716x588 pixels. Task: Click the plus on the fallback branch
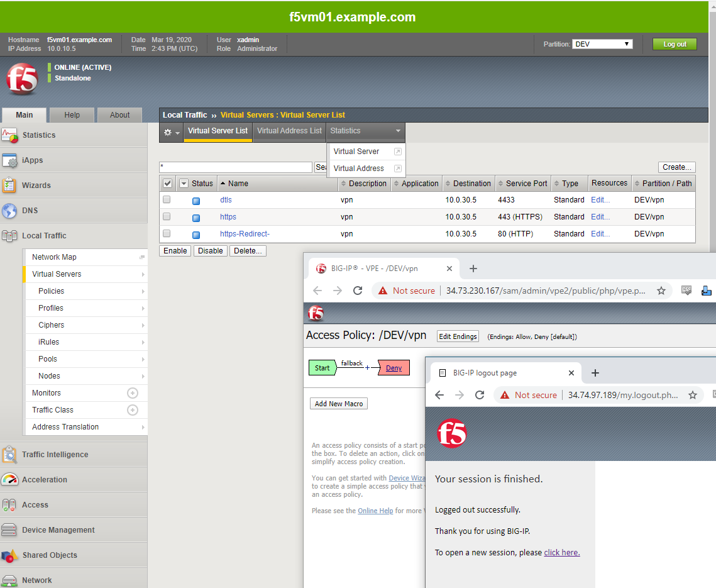coord(367,367)
